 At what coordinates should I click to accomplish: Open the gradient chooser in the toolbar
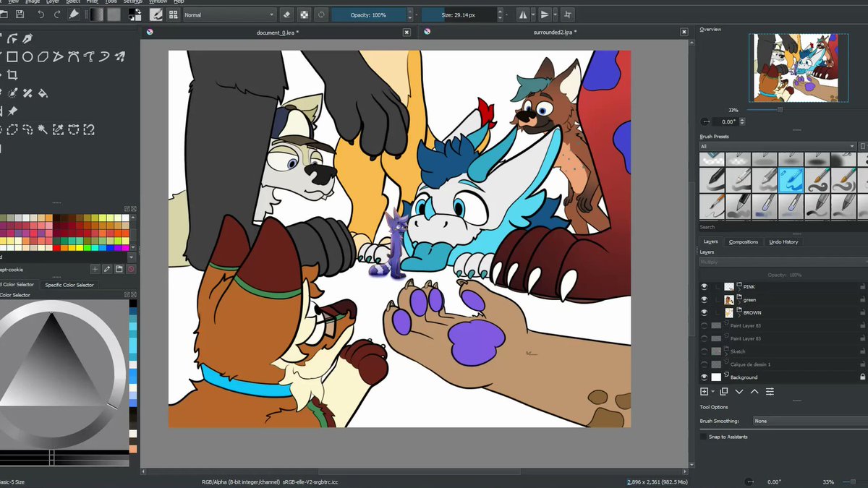97,14
